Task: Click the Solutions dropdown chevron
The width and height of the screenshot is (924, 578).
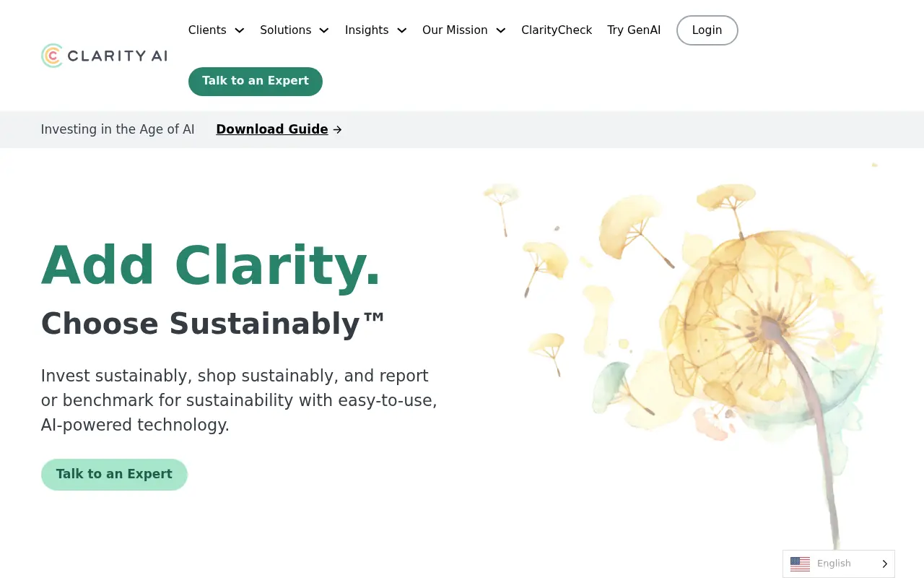Action: (323, 30)
